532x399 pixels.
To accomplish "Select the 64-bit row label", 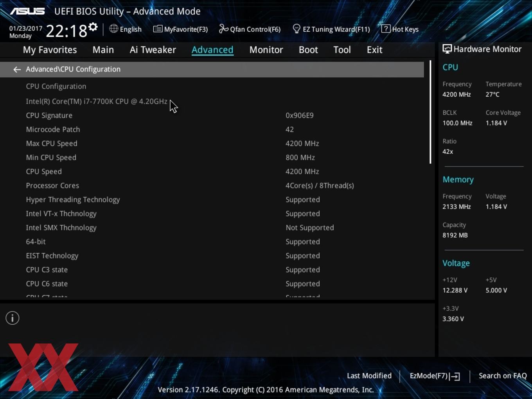I will tap(36, 242).
